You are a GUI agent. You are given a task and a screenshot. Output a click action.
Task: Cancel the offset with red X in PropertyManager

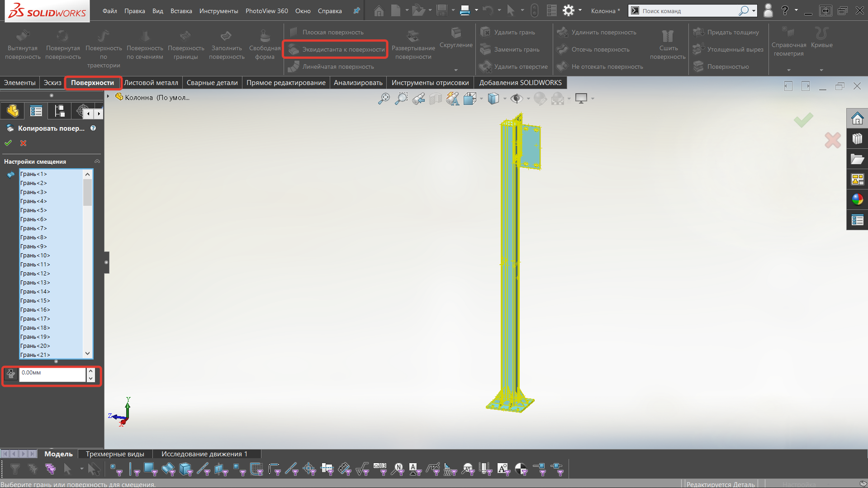click(23, 143)
